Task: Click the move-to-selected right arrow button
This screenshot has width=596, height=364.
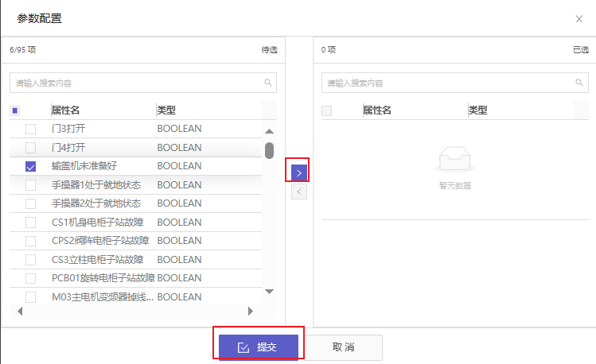Action: click(x=298, y=173)
